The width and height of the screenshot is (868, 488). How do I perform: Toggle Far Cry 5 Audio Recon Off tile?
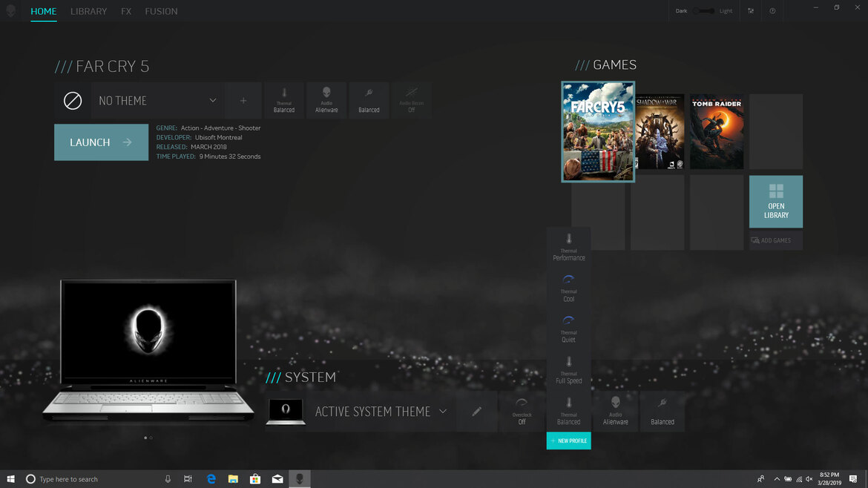click(x=411, y=101)
